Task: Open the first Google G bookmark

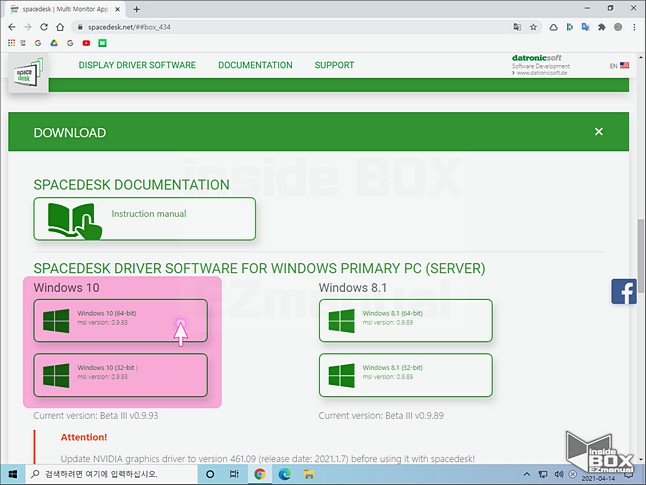Action: (x=38, y=43)
